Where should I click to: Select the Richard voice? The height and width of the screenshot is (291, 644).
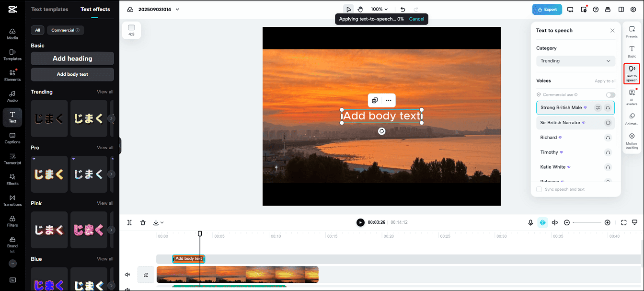coord(575,138)
